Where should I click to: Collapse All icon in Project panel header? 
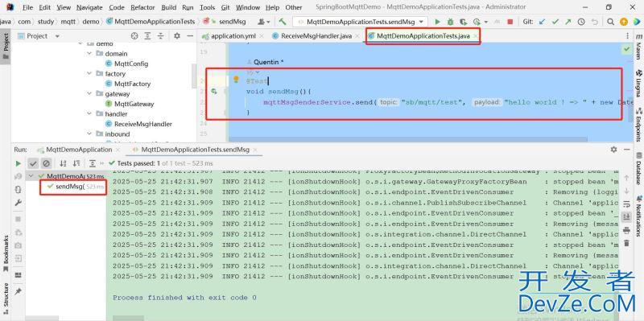pos(160,36)
